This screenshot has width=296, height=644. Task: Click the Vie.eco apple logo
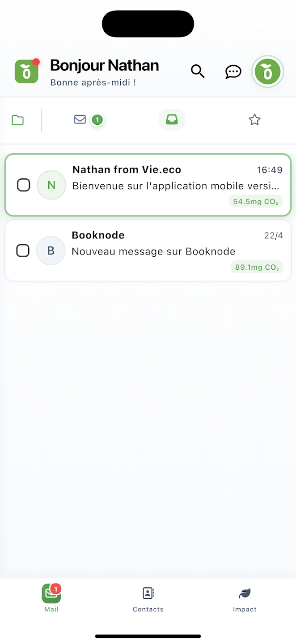(x=26, y=72)
